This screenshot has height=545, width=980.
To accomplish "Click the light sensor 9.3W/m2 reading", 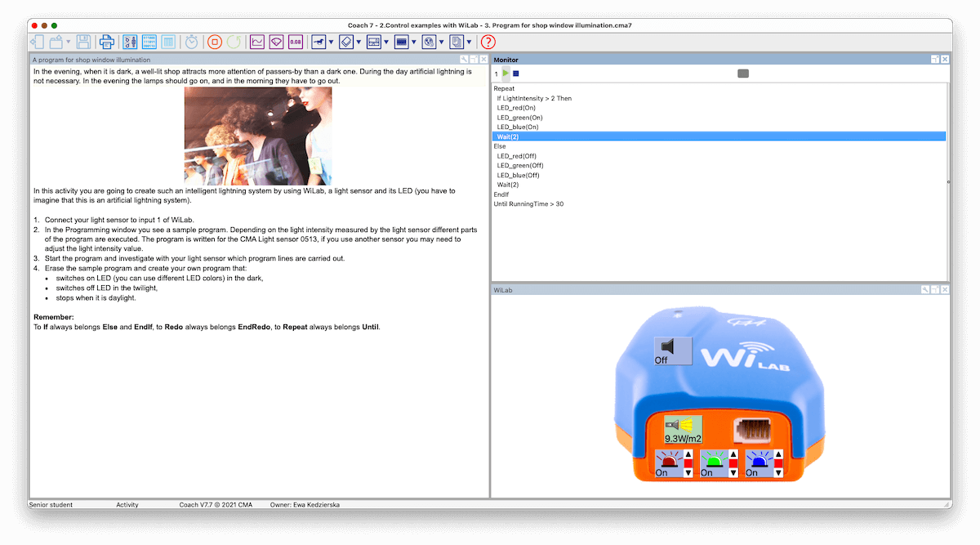I will pyautogui.click(x=683, y=430).
